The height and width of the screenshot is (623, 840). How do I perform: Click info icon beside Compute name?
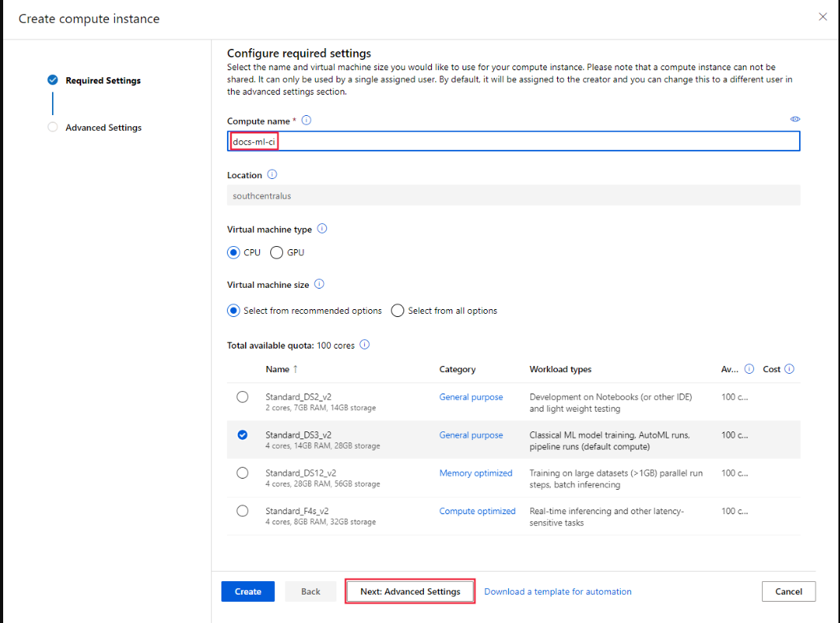[307, 120]
